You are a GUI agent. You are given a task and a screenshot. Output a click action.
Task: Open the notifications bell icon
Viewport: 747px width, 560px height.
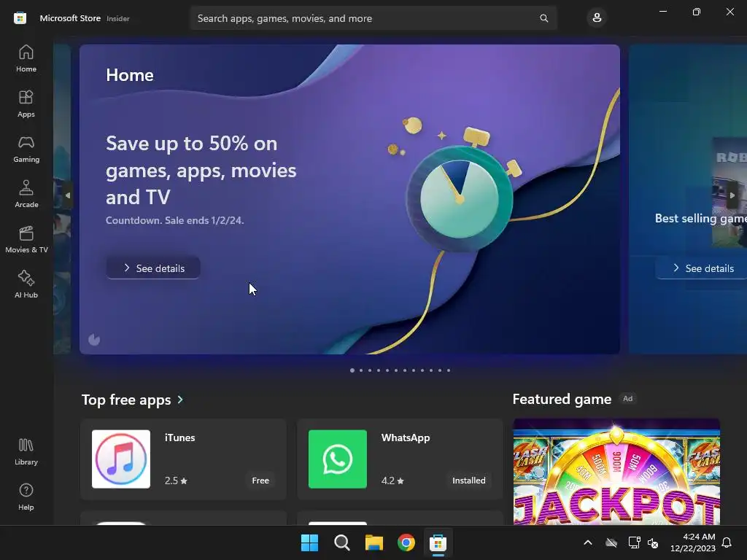coord(727,542)
